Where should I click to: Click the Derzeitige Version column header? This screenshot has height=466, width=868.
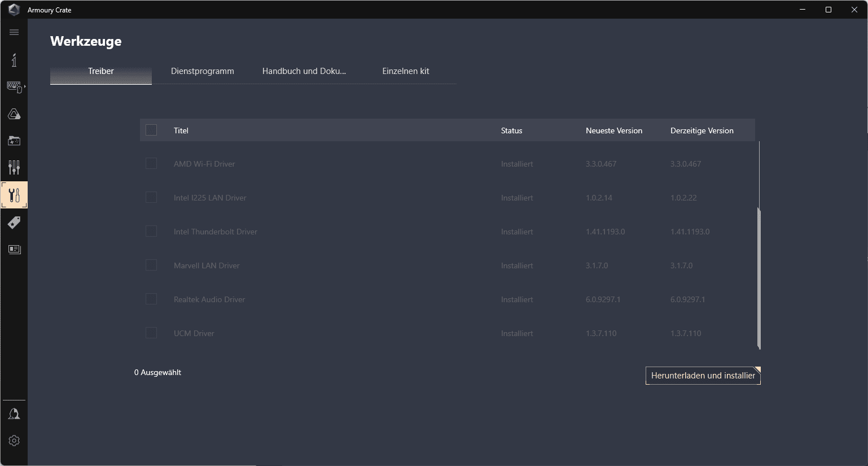[x=702, y=130]
